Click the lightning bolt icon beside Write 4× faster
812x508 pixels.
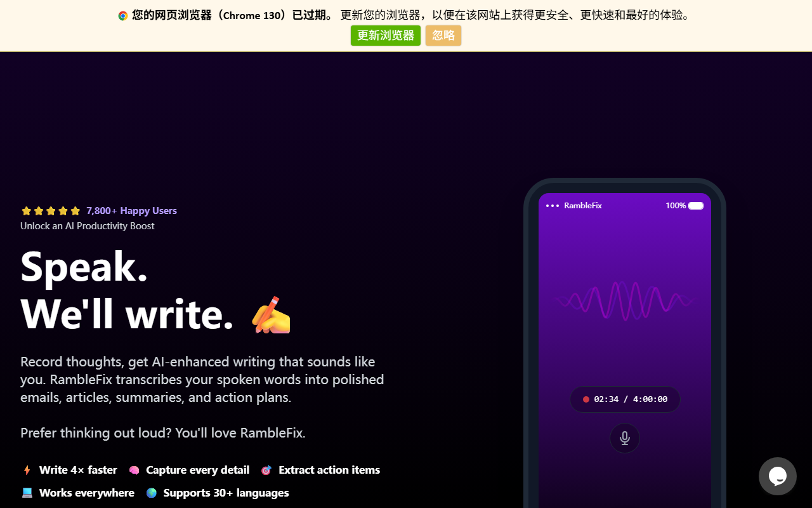[x=27, y=470]
